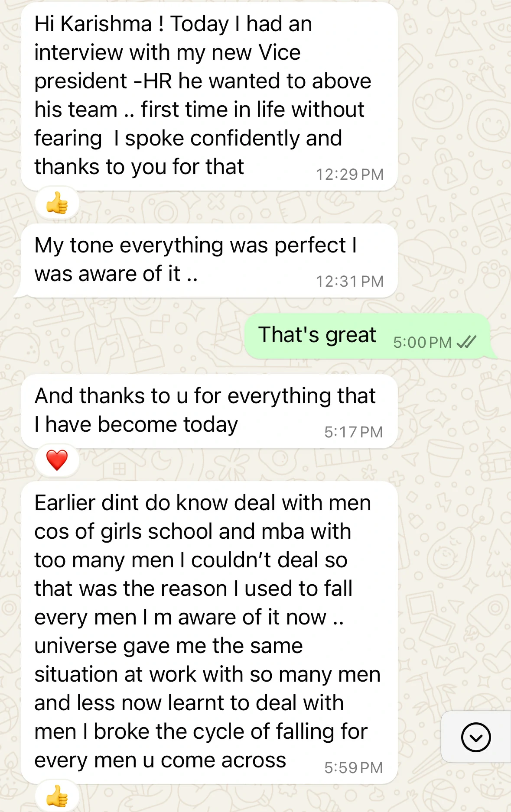
Task: Click 'I have become today' text line
Action: pyautogui.click(x=136, y=425)
